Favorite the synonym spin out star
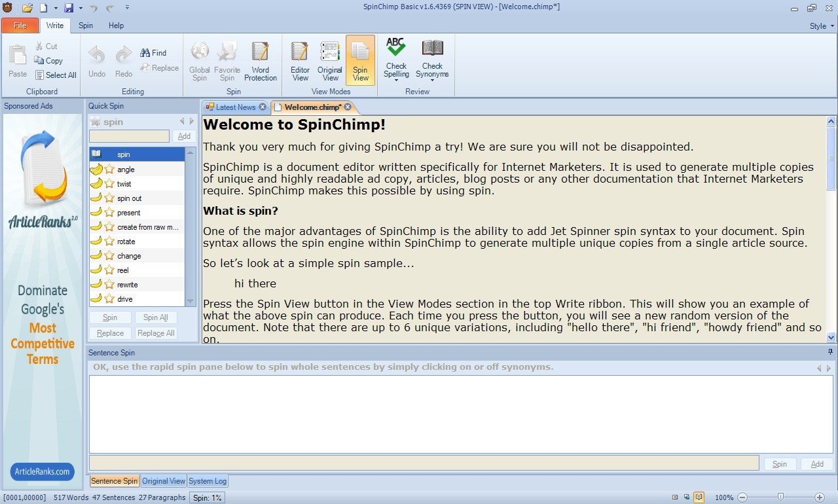The height and width of the screenshot is (504, 838). [109, 198]
